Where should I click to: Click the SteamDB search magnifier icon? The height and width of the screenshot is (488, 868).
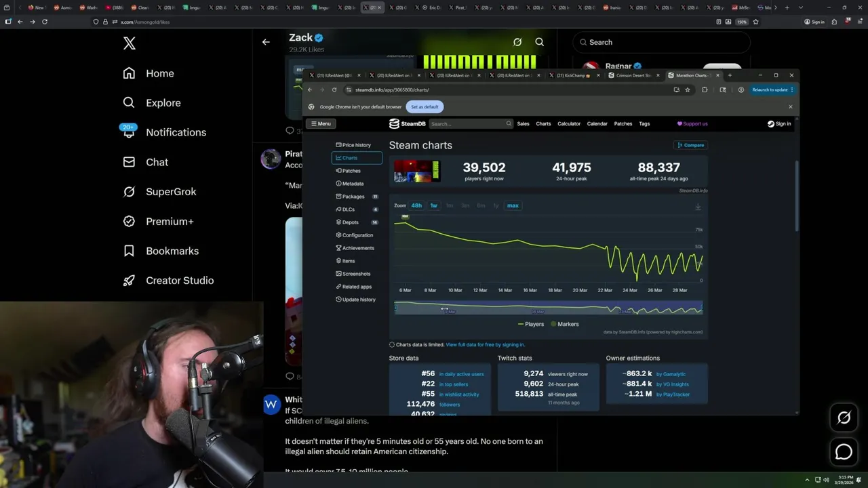click(509, 124)
